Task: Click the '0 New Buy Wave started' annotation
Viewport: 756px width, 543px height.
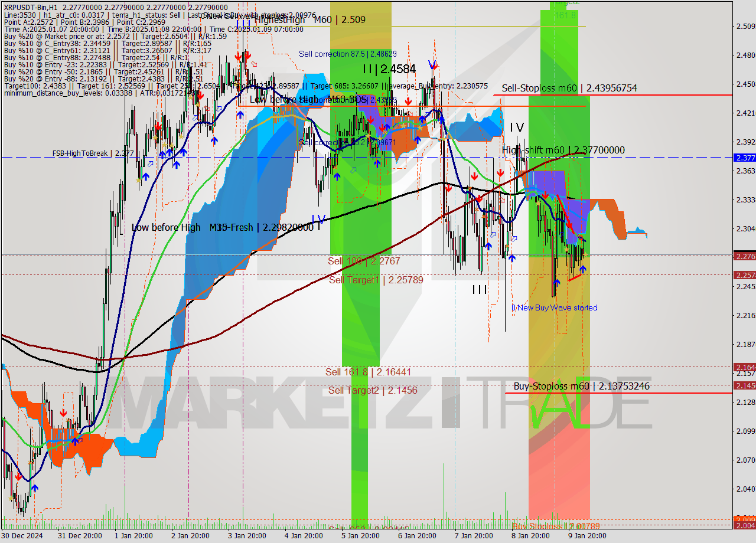Action: 554,308
